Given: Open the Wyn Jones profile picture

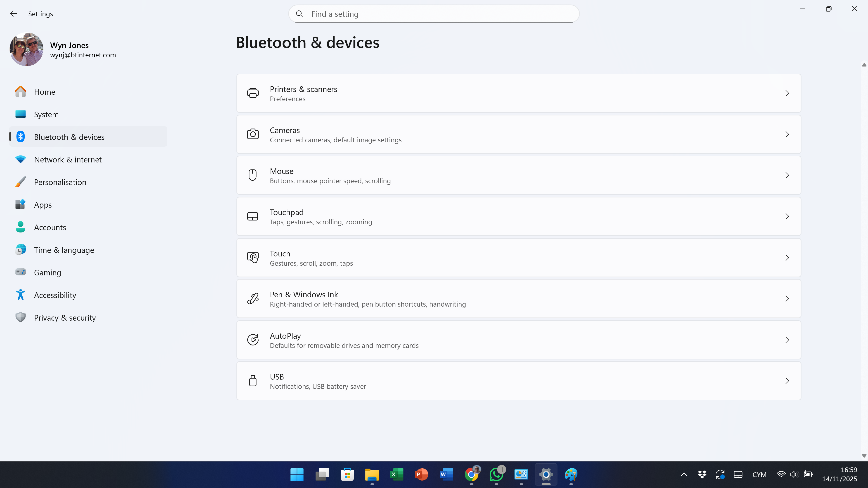Looking at the screenshot, I should [26, 49].
